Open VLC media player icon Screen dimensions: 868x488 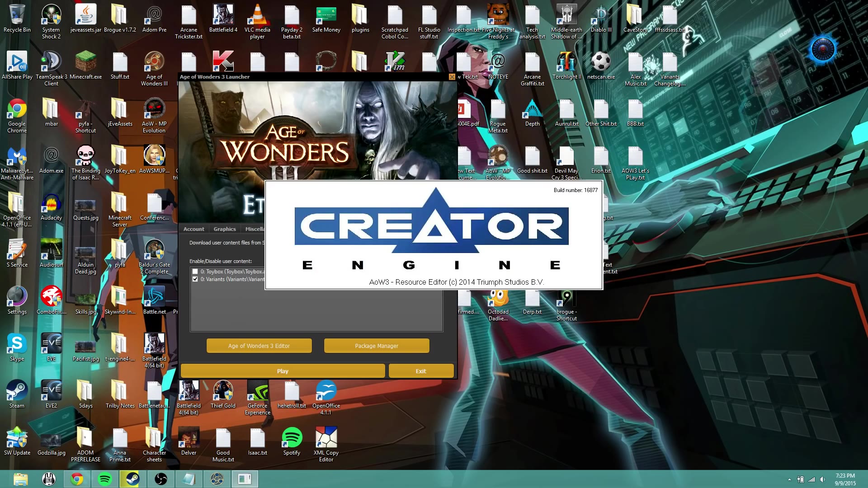point(257,21)
